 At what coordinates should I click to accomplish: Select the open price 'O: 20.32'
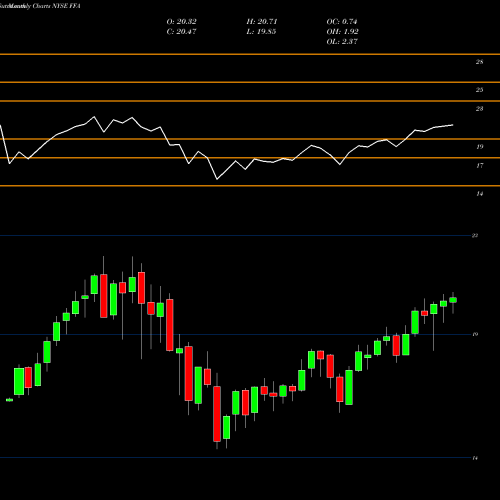[181, 22]
